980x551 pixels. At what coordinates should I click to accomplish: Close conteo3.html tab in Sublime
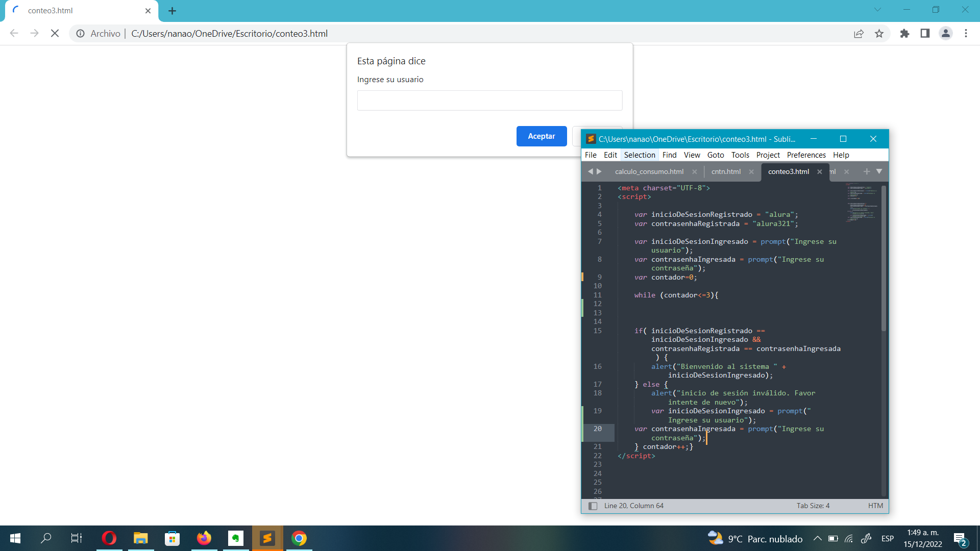[820, 172]
